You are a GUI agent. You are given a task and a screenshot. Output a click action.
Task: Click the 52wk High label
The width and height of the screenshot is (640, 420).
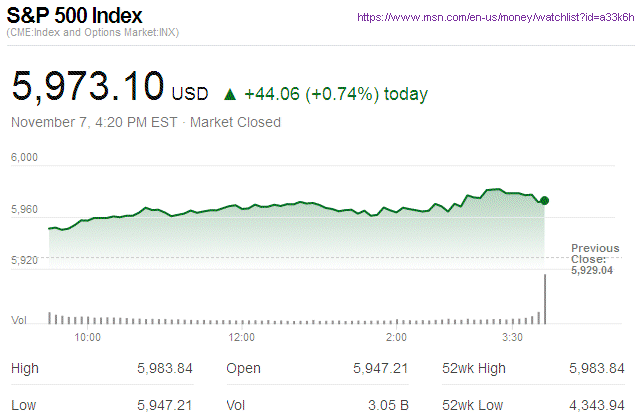[x=474, y=369]
